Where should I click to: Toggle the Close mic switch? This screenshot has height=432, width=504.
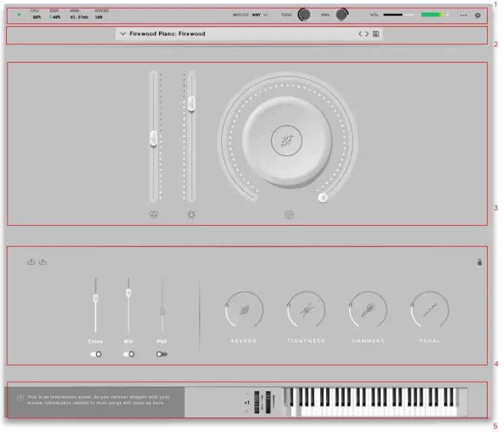96,354
